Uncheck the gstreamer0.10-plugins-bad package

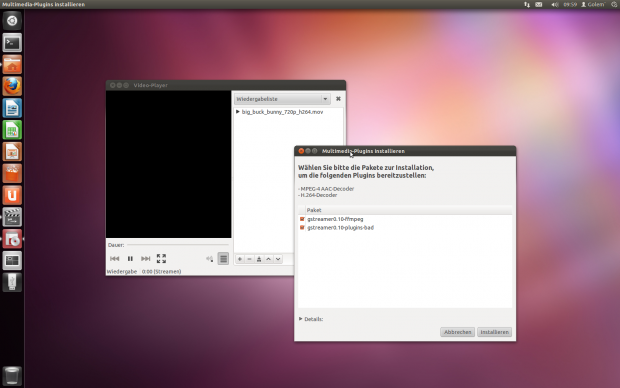coord(302,228)
